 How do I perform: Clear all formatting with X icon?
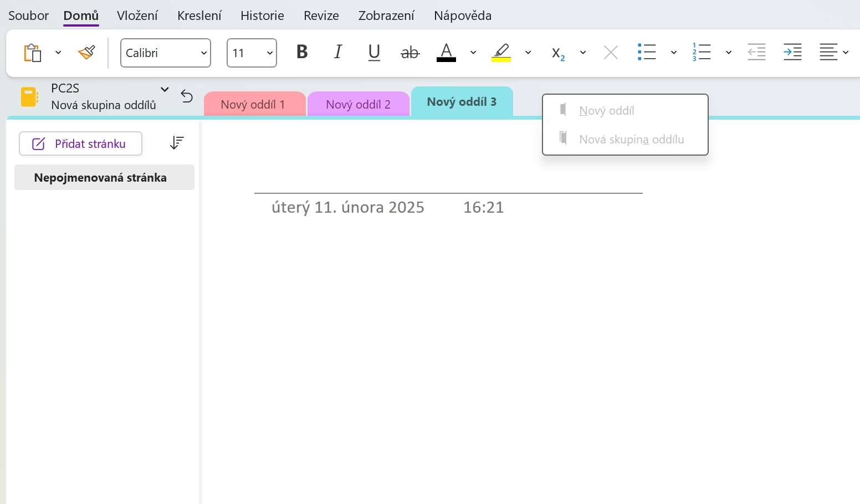[x=611, y=53]
